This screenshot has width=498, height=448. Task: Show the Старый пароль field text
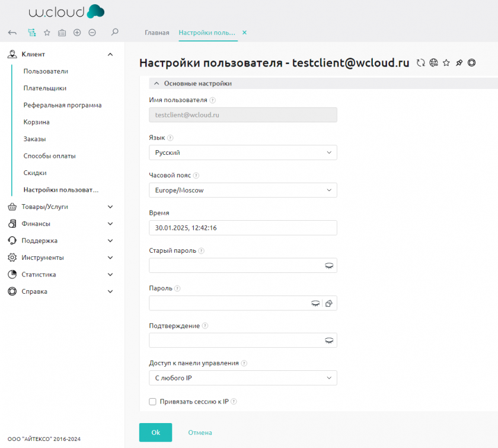point(328,266)
